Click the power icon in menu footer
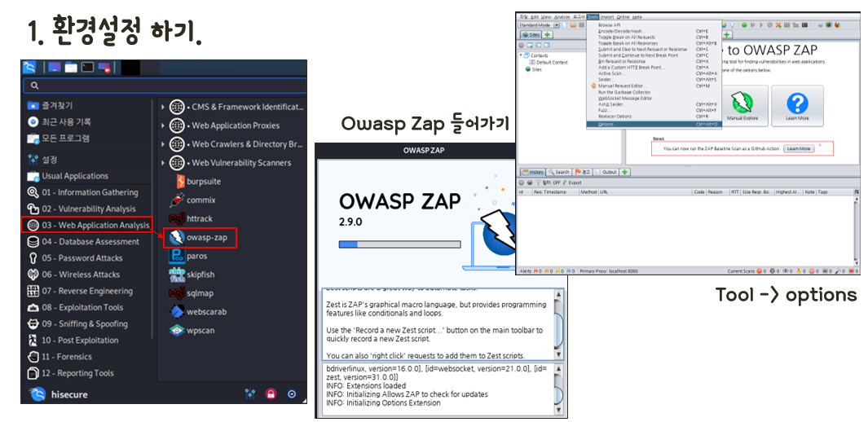This screenshot has width=868, height=422. pyautogui.click(x=292, y=393)
